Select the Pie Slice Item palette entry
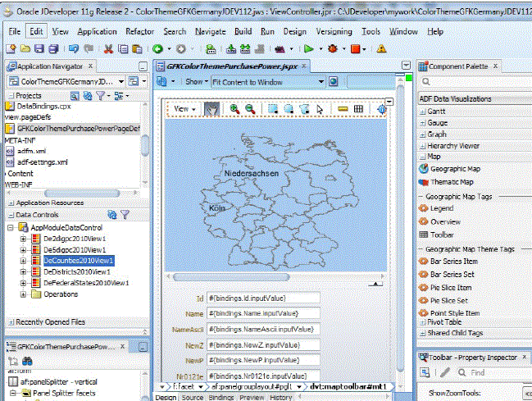The width and height of the screenshot is (532, 401). [x=451, y=288]
